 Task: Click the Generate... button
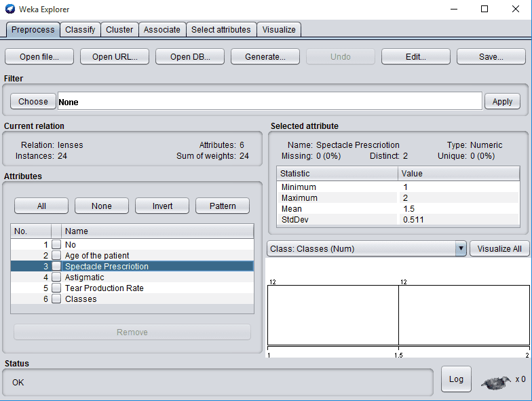click(x=265, y=57)
